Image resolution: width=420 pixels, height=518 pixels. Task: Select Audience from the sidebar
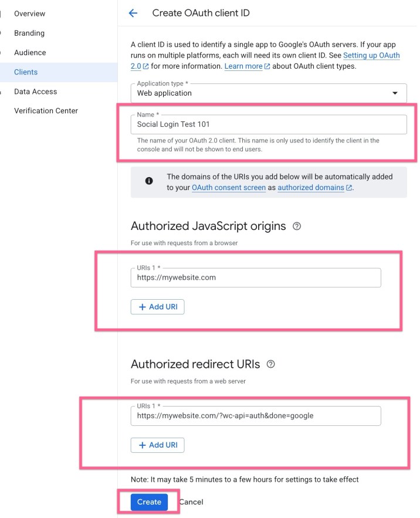(30, 52)
